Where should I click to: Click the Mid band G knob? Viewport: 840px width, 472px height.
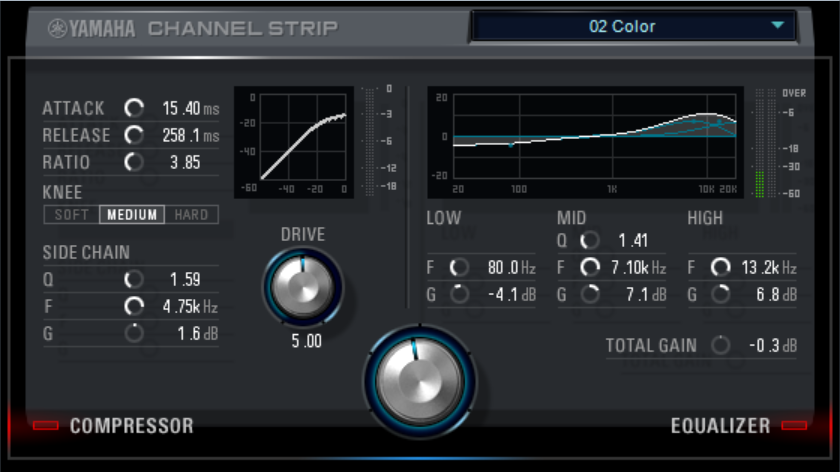590,294
